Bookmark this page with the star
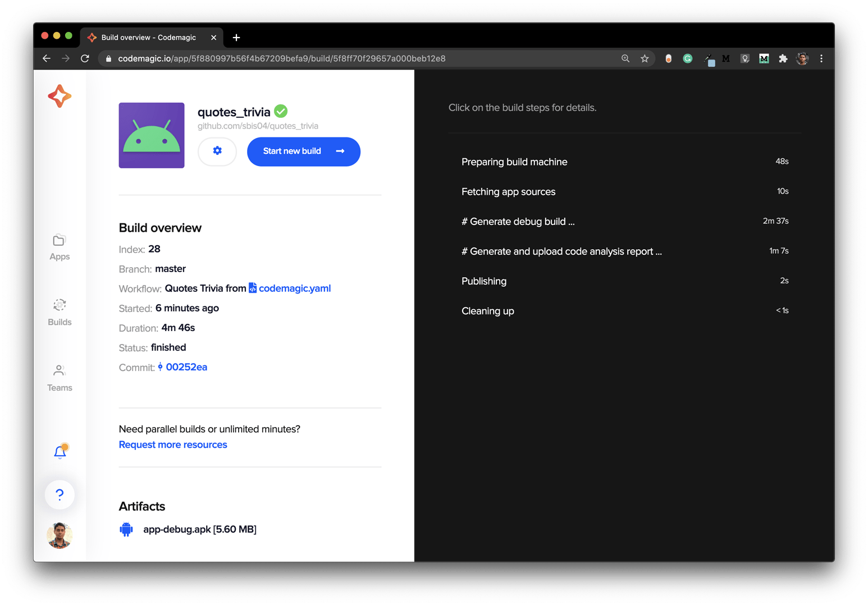 645,58
